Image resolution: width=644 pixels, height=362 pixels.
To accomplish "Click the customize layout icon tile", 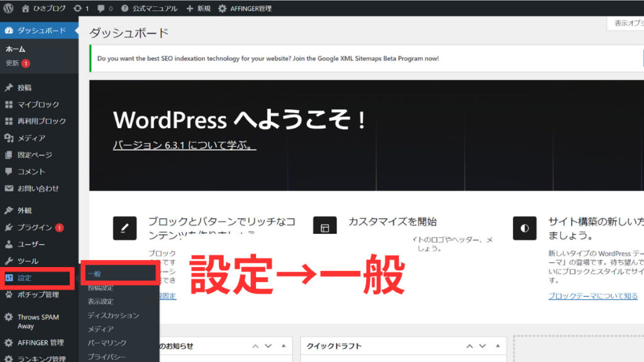I will tap(325, 226).
